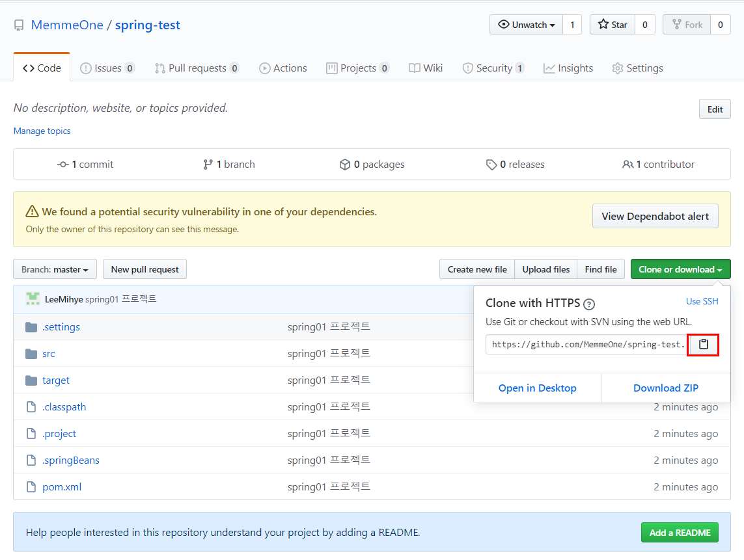
Task: Open the .settings folder link
Action: (x=61, y=327)
